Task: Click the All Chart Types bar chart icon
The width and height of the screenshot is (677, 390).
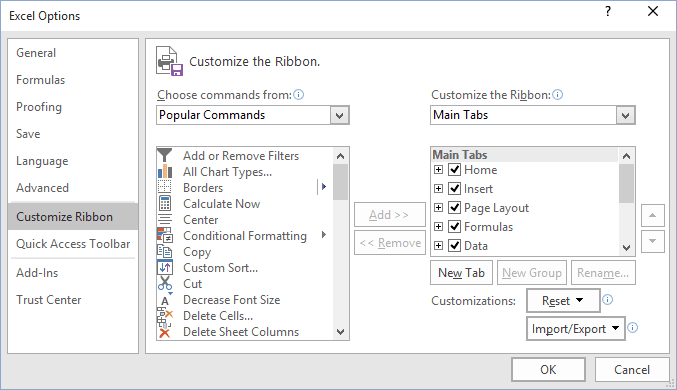Action: tap(165, 171)
